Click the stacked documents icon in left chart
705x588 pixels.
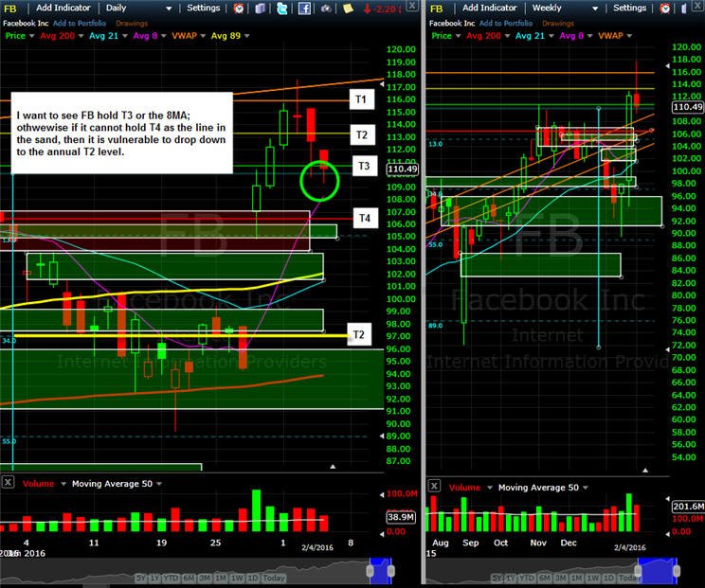tap(260, 9)
